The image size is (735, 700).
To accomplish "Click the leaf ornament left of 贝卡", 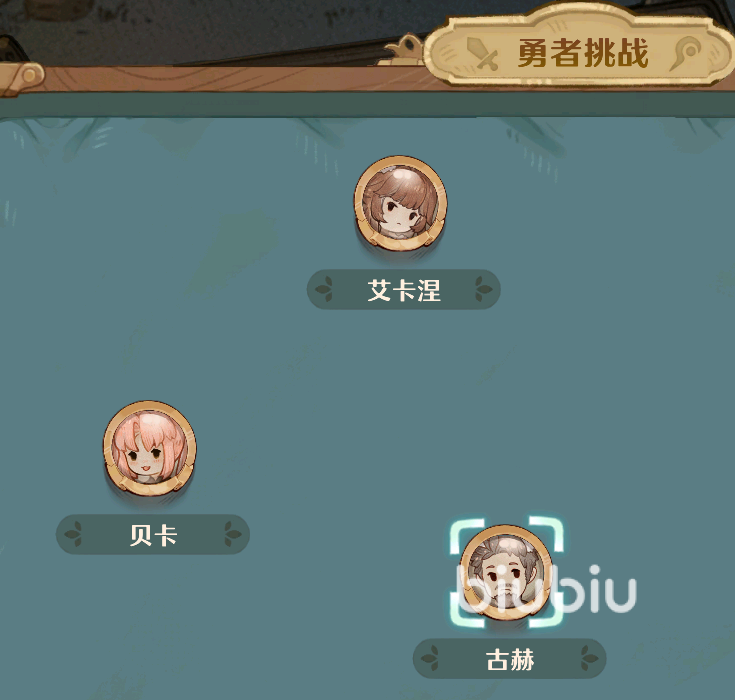I will tap(74, 534).
